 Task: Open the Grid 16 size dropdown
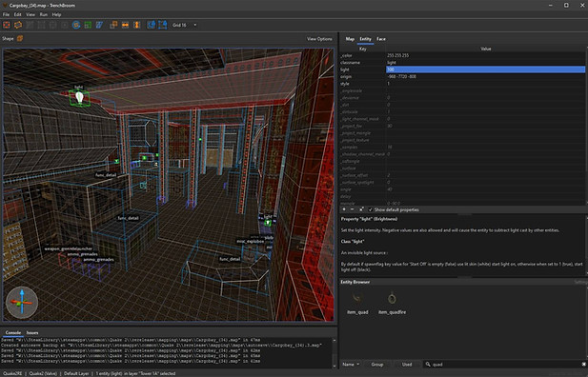(185, 25)
